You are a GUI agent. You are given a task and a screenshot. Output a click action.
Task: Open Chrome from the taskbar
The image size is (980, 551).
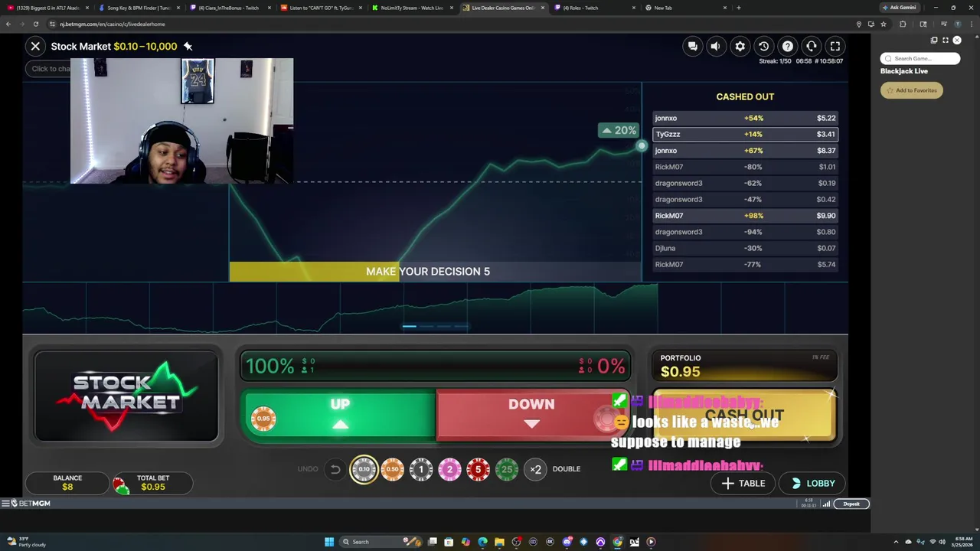pos(617,542)
